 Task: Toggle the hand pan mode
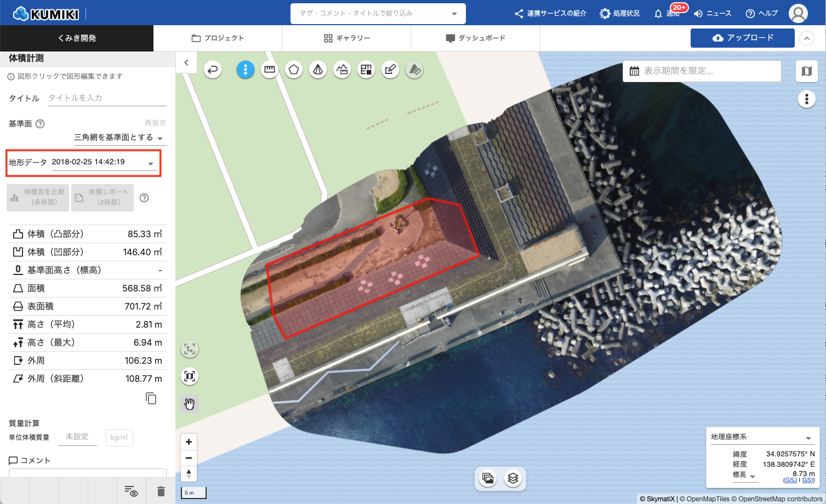[x=190, y=404]
